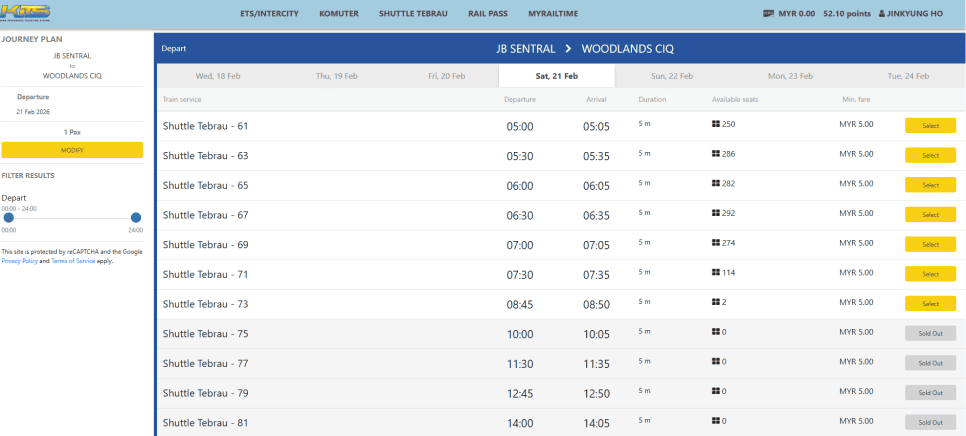Open the Privacy Policy link

[x=20, y=261]
